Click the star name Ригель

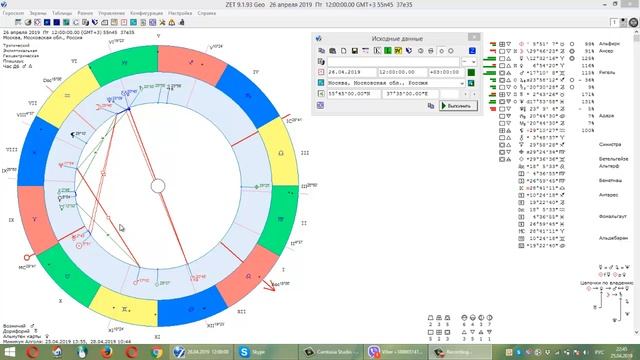coord(607,72)
